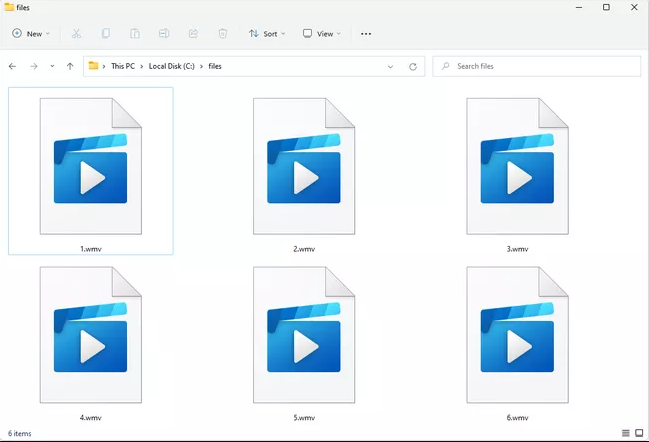This screenshot has width=649, height=442.
Task: Click the 5.wmv file name label
Action: coord(304,418)
